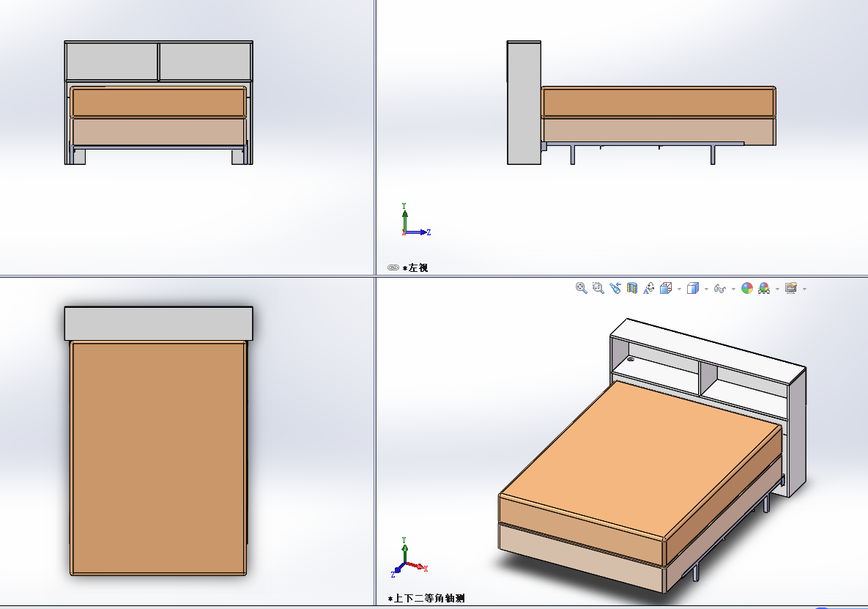
Task: Activate the Zoom to Area tool
Action: (x=598, y=288)
